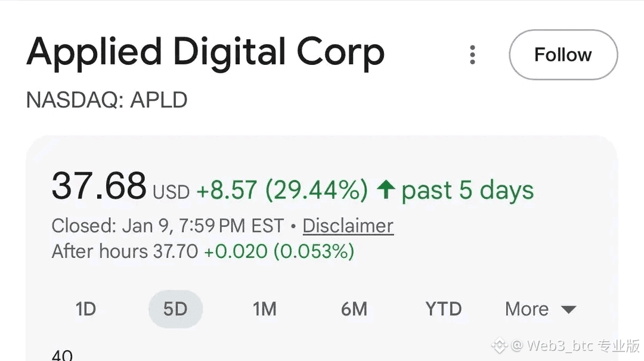The image size is (644, 361).
Task: Click the +8.57 (29.44%) change value
Action: point(282,190)
